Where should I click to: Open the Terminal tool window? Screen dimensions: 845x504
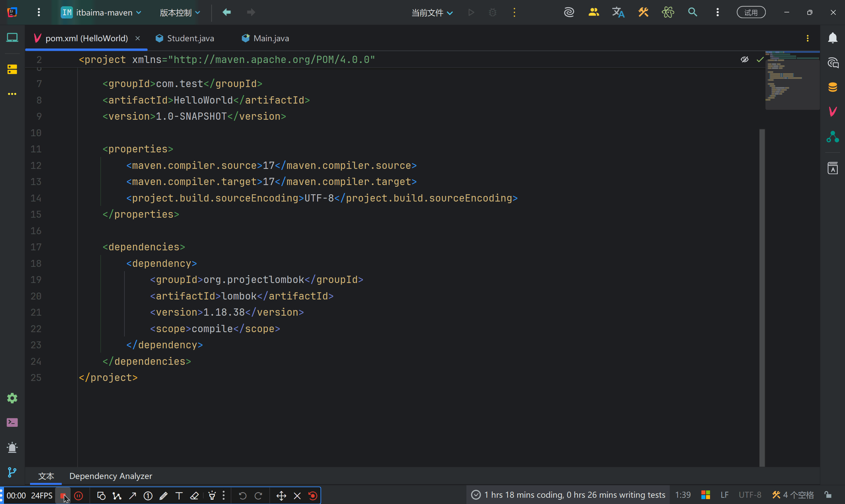(12, 423)
